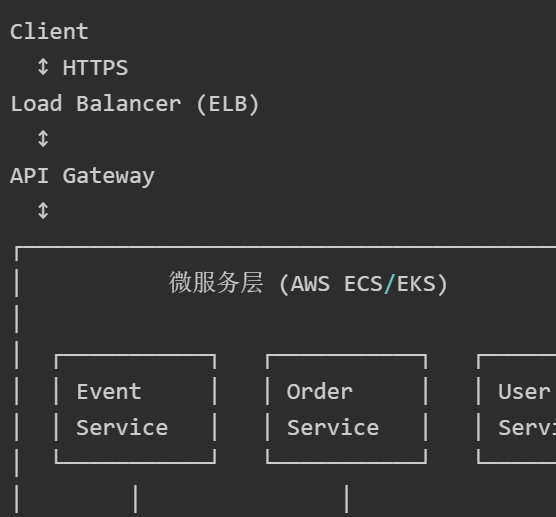The height and width of the screenshot is (517, 556).
Task: Click the bidirectional arrow next to HTTPS
Action: coord(43,67)
